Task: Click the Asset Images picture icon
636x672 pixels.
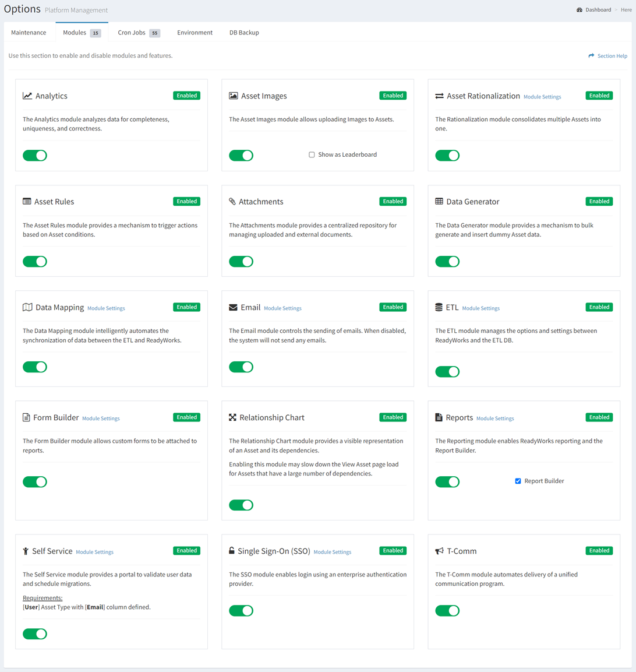Action: (234, 96)
